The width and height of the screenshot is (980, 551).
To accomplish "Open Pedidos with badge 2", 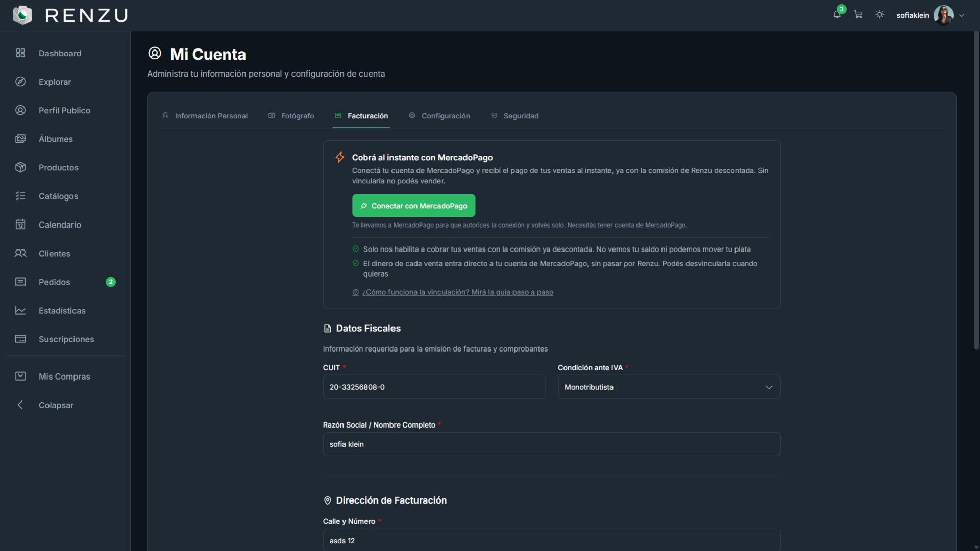I will tap(65, 282).
